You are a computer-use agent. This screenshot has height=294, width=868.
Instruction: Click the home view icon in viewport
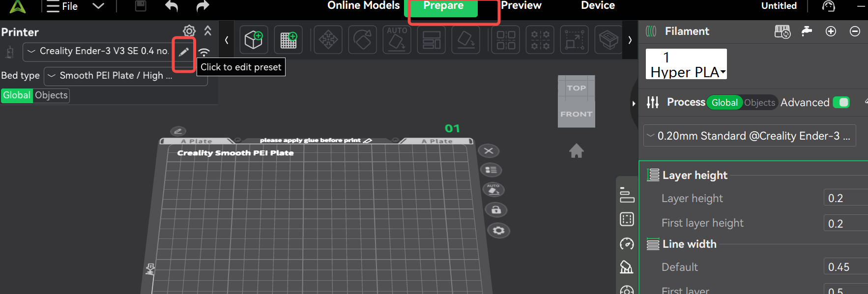tap(576, 150)
